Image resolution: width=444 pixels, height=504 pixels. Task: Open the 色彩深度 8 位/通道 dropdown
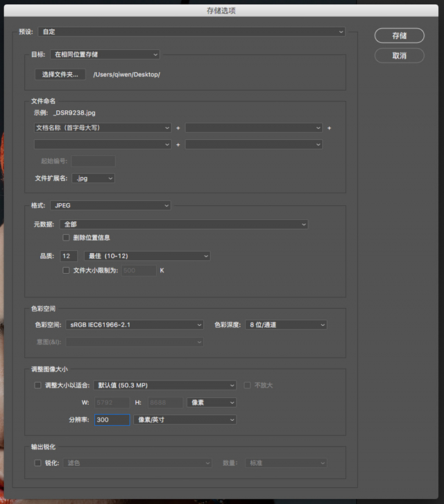pos(286,324)
